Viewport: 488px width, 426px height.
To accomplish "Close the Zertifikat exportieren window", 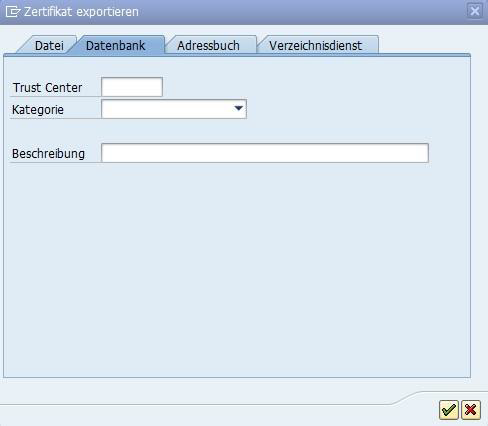I will [475, 11].
